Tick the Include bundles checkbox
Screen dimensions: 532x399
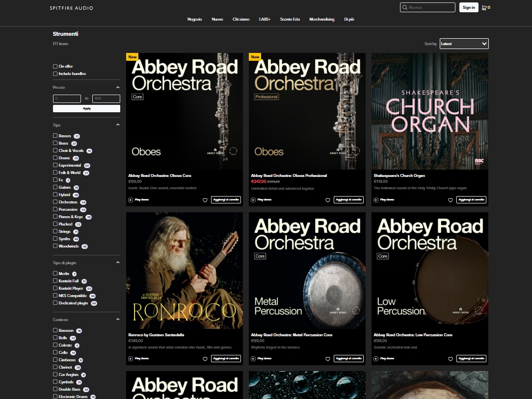(x=55, y=74)
